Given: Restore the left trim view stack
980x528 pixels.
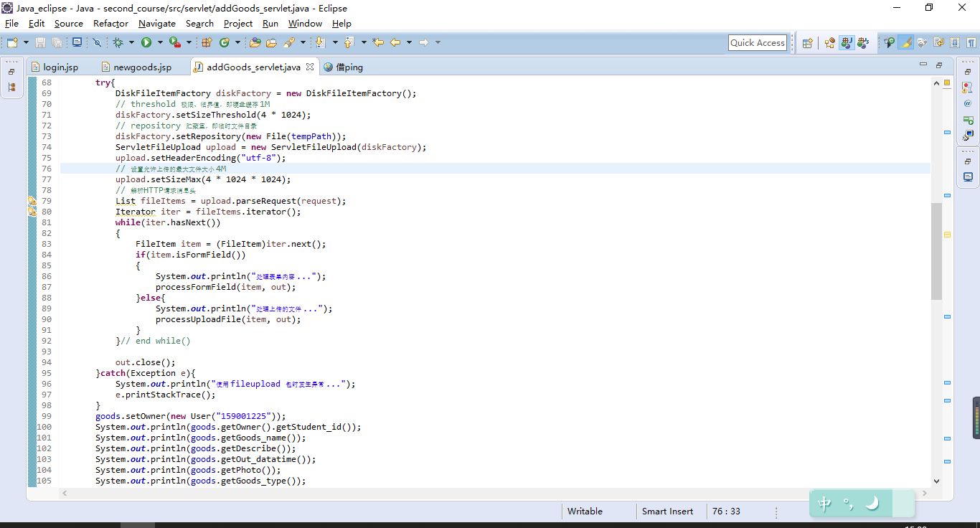Looking at the screenshot, I should tap(11, 72).
